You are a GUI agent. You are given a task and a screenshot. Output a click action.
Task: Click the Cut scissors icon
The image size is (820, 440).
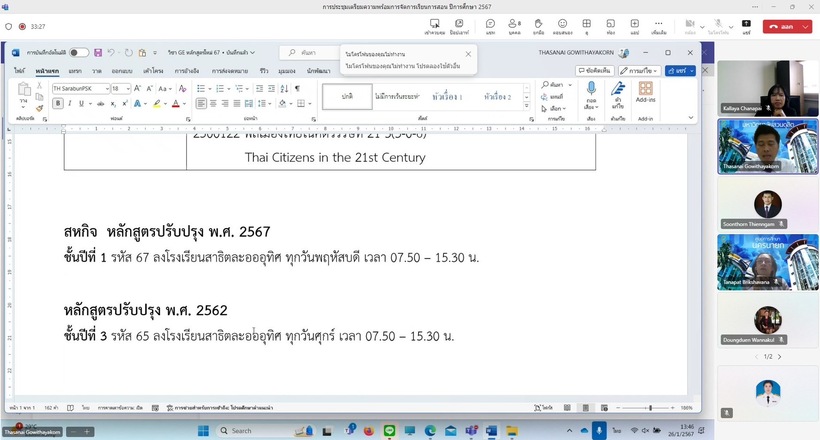point(39,85)
